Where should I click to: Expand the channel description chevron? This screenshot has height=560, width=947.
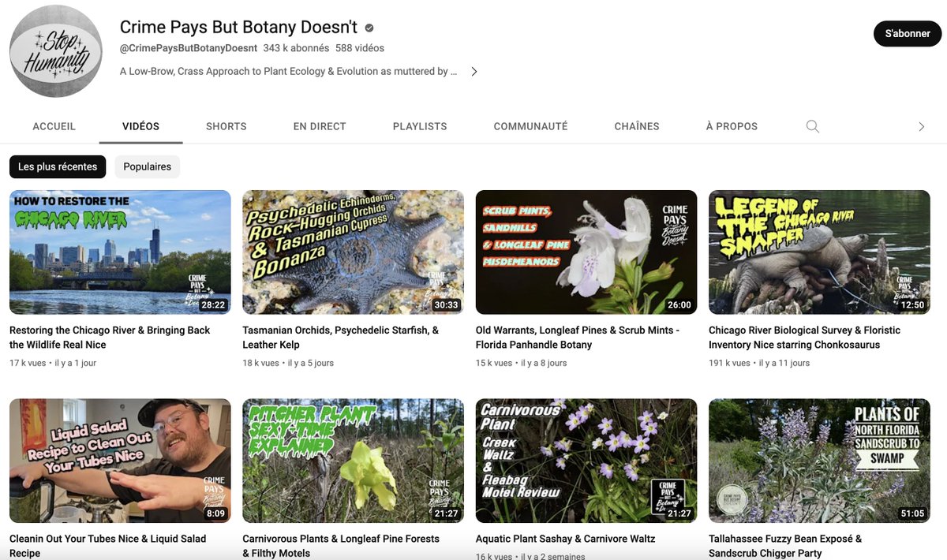coord(473,71)
